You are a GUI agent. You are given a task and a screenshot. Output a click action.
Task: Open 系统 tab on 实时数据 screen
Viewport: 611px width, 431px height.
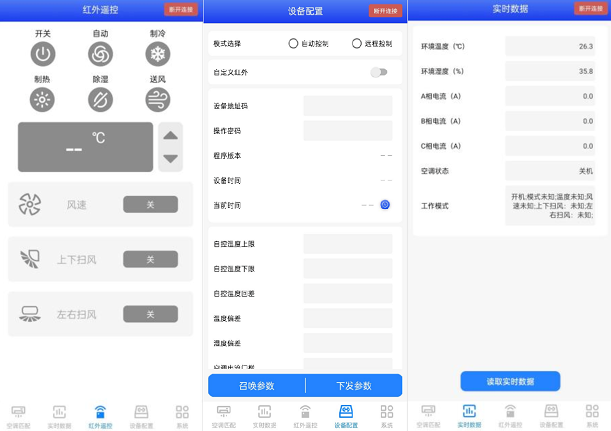tap(588, 415)
